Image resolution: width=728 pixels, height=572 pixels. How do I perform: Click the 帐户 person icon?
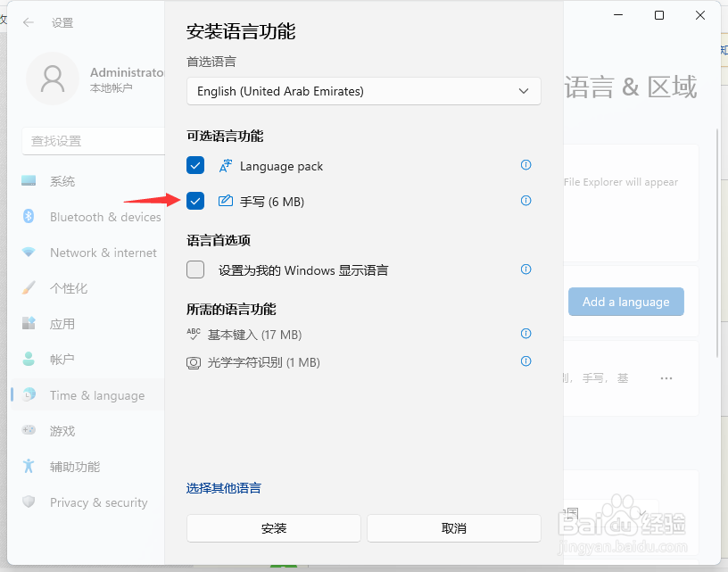coord(29,359)
